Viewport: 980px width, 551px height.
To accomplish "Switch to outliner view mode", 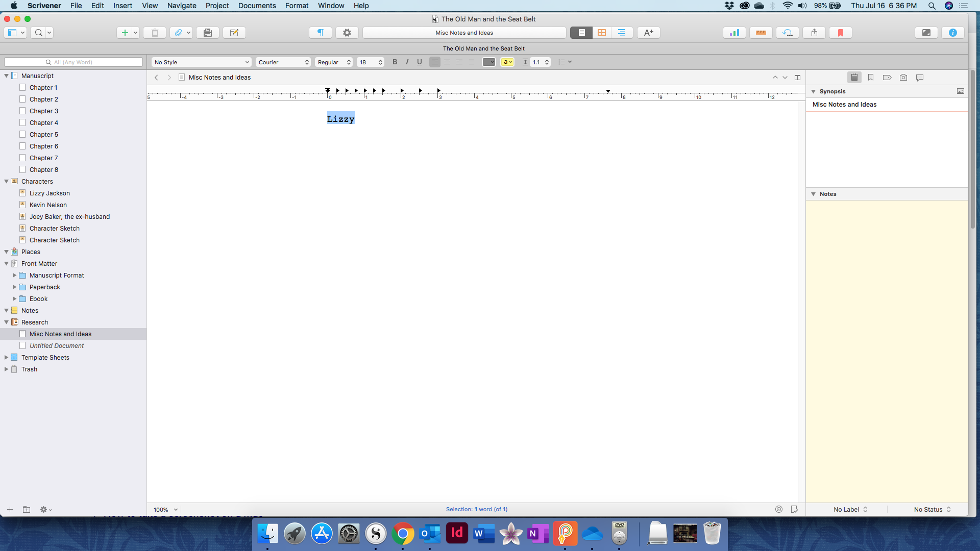I will [622, 33].
